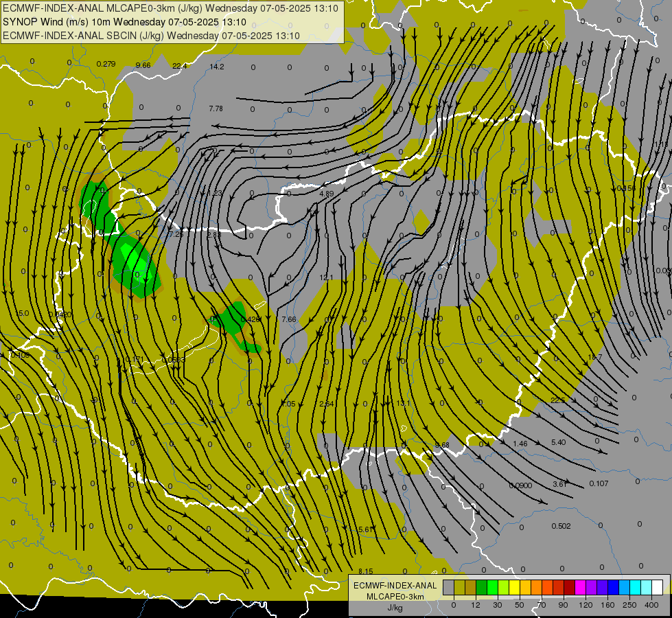The width and height of the screenshot is (672, 618).
Task: Click the legend tick label 400
Action: pos(651,605)
